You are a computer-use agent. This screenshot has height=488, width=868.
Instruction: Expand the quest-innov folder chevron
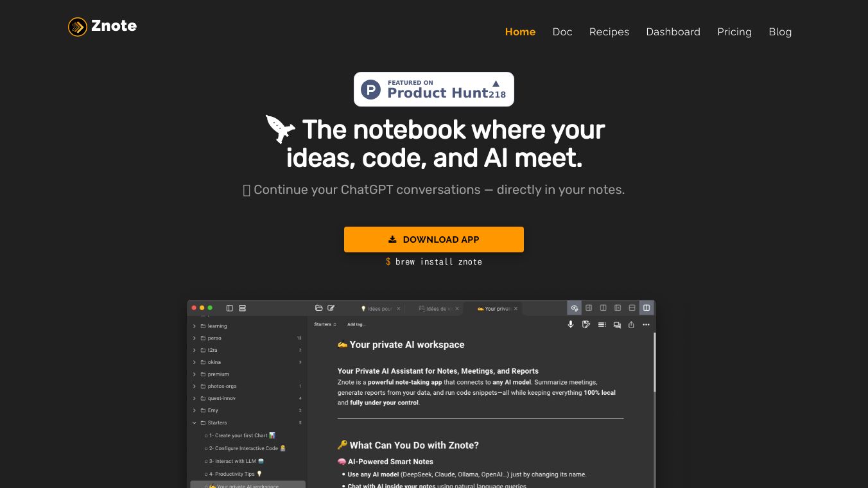pos(195,399)
